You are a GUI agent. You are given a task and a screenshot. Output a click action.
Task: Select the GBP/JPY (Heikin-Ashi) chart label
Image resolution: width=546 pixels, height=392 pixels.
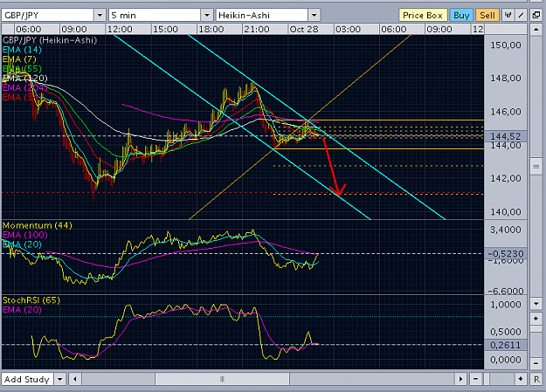pyautogui.click(x=50, y=40)
